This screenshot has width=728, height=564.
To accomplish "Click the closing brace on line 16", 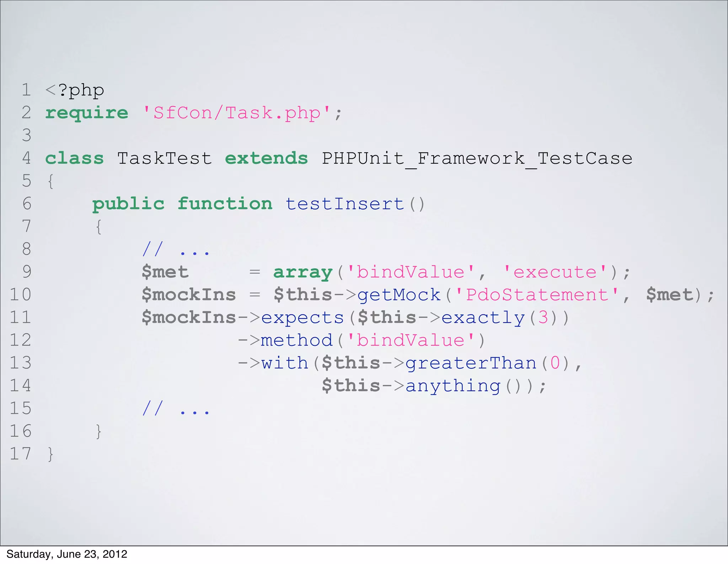I will coord(99,431).
